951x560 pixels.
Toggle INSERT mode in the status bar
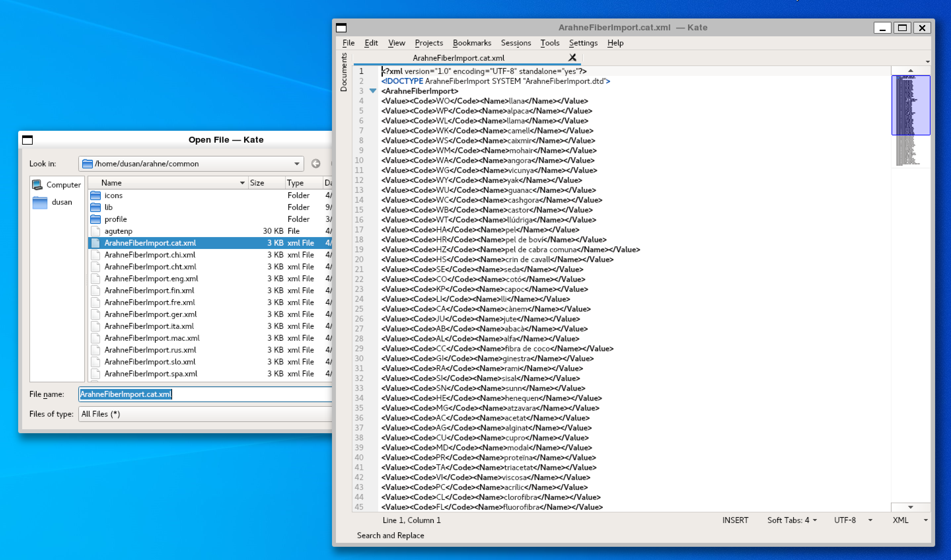[735, 520]
